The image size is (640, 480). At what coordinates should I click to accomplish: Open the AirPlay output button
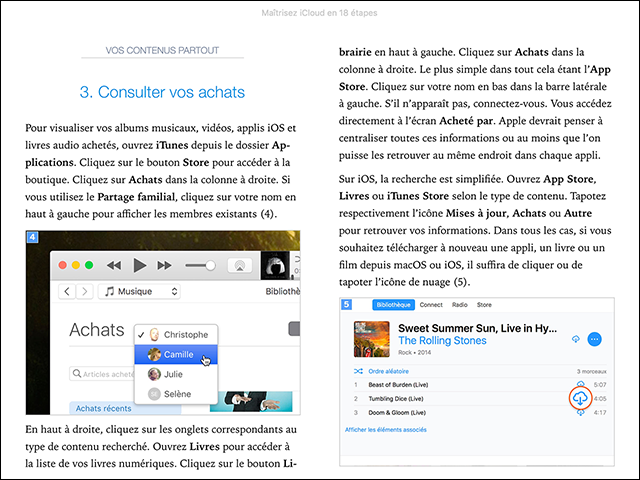pyautogui.click(x=240, y=266)
